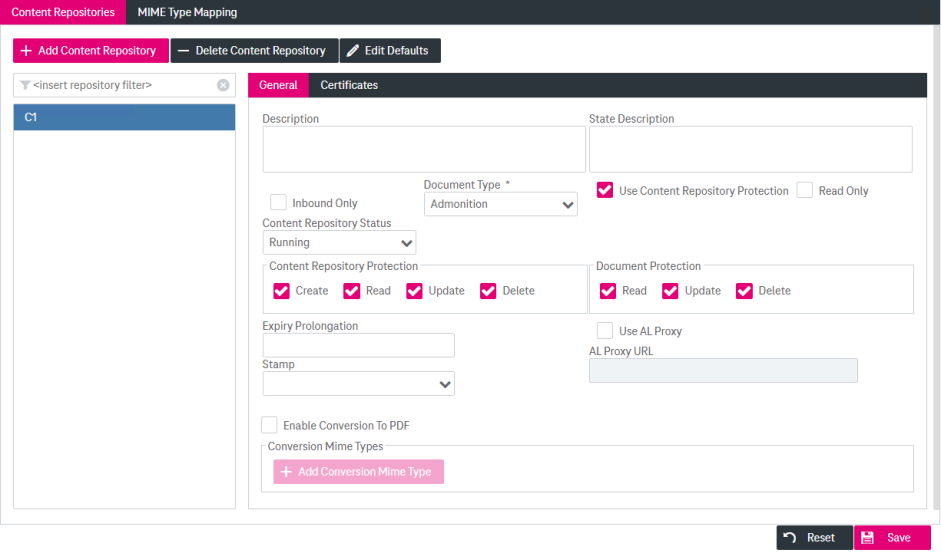Open Edit Defaults with the pencil button
This screenshot has width=941, height=553.
390,51
